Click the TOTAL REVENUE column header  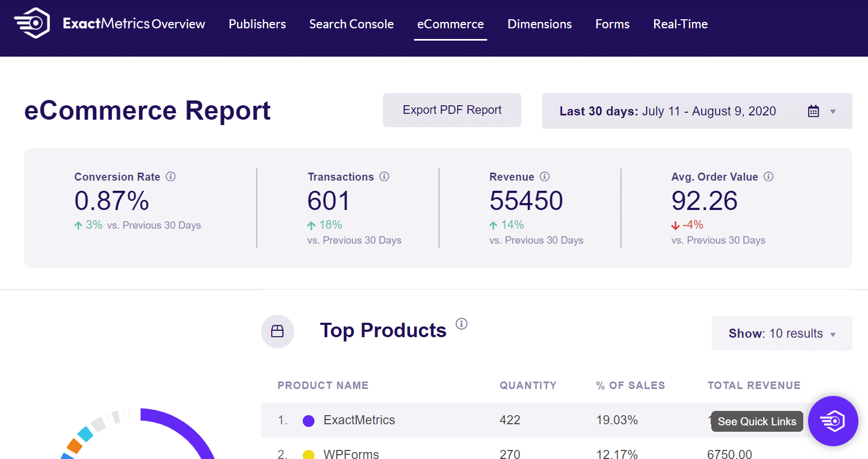(x=754, y=385)
